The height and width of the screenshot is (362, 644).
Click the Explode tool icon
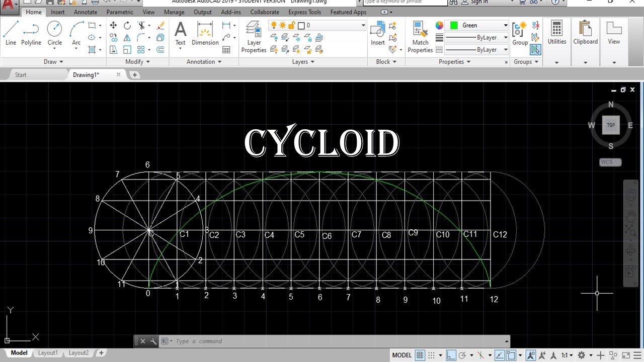160,38
